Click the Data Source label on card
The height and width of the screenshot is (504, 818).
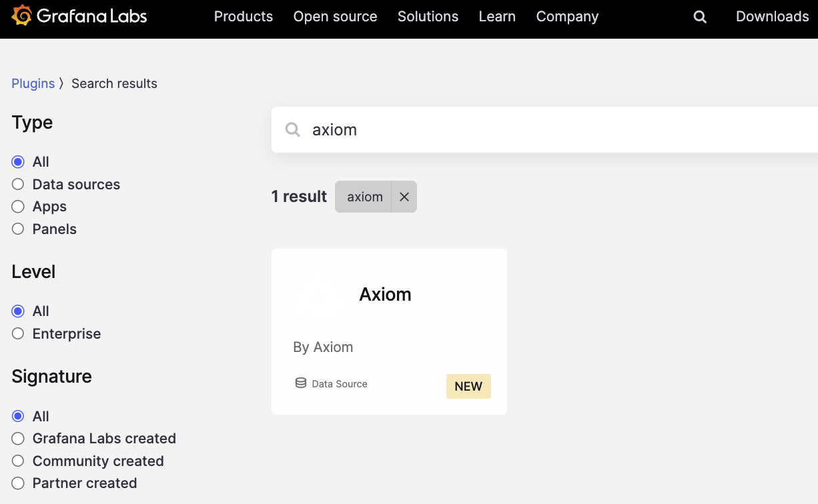coord(340,384)
